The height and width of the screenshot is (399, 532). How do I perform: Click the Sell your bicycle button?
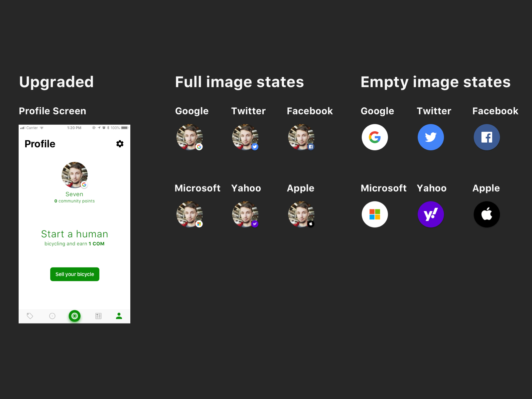[x=74, y=274]
